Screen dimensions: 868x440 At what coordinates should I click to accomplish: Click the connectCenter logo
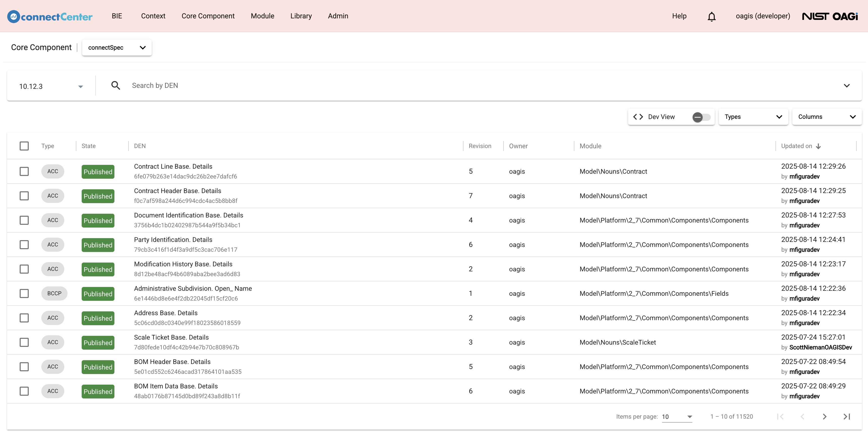(50, 16)
